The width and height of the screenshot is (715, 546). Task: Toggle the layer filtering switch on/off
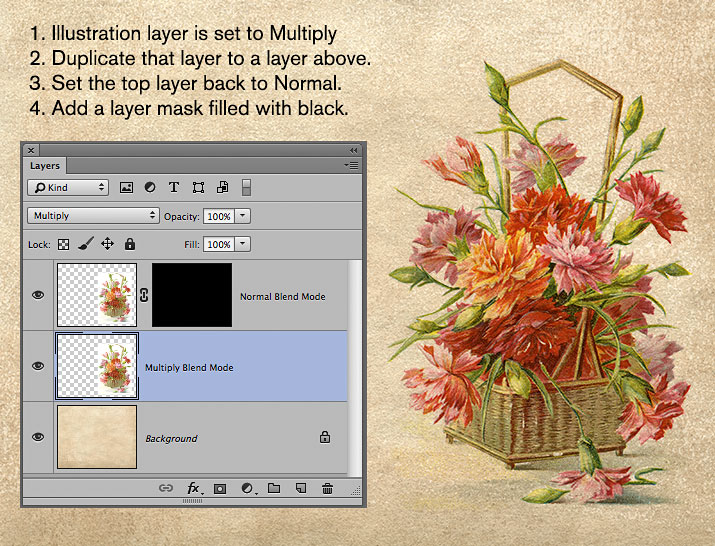pyautogui.click(x=246, y=187)
